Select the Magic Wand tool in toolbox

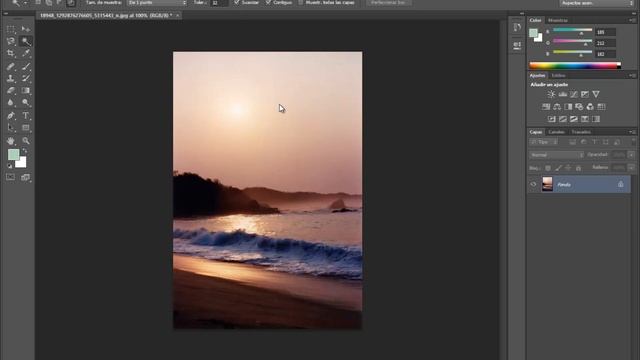pos(26,41)
